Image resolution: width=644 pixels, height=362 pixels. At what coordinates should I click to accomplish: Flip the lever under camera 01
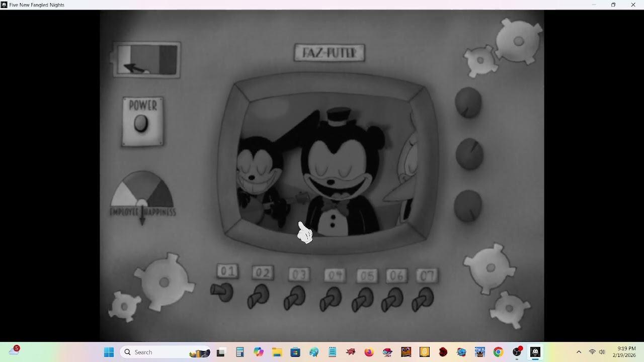pos(222,292)
